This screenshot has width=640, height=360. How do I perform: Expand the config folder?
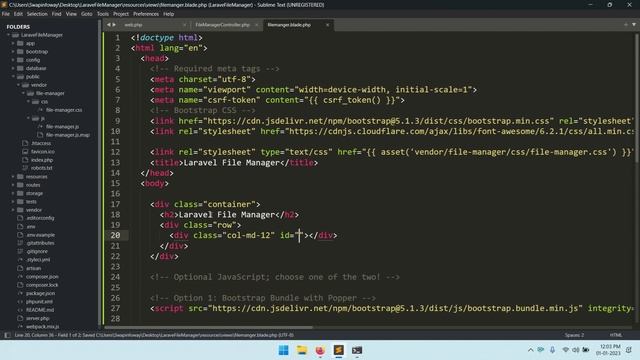click(x=13, y=60)
